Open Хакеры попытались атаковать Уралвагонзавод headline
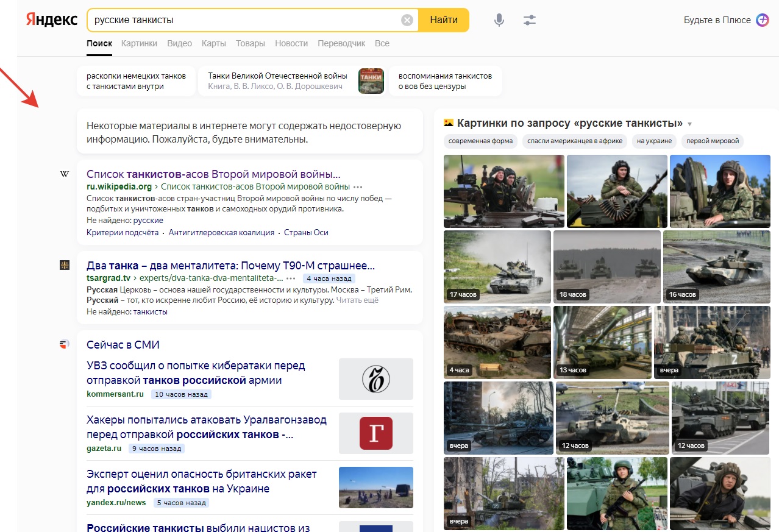 tap(207, 427)
